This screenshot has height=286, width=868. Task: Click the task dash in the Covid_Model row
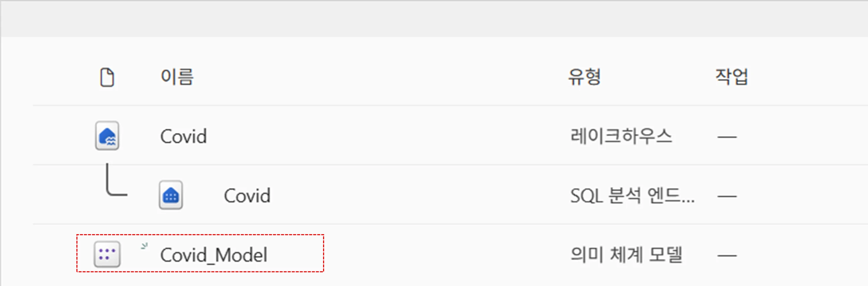coord(727,255)
